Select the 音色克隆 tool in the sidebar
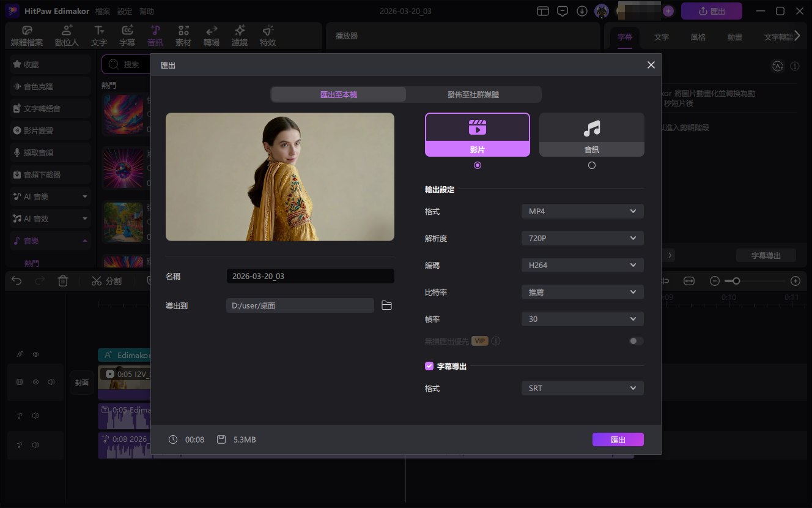812x508 pixels. 50,86
